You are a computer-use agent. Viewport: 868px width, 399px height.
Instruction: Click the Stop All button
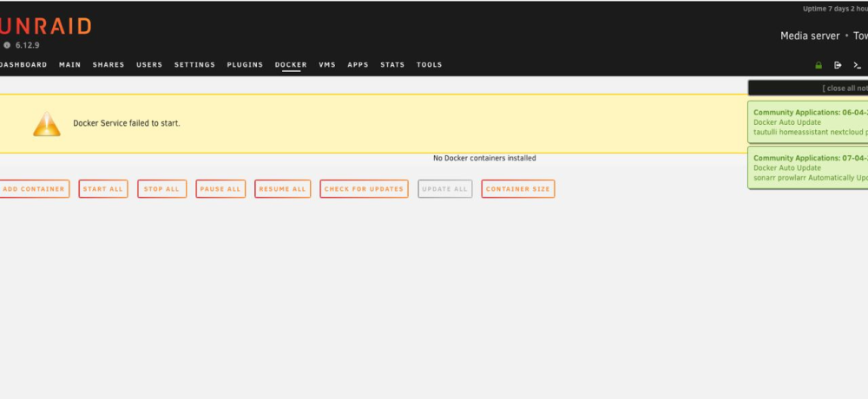161,189
